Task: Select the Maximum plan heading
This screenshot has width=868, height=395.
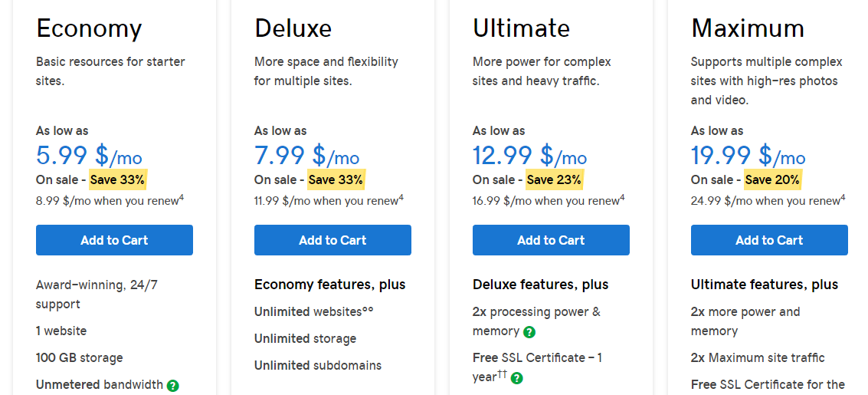Action: point(747,28)
